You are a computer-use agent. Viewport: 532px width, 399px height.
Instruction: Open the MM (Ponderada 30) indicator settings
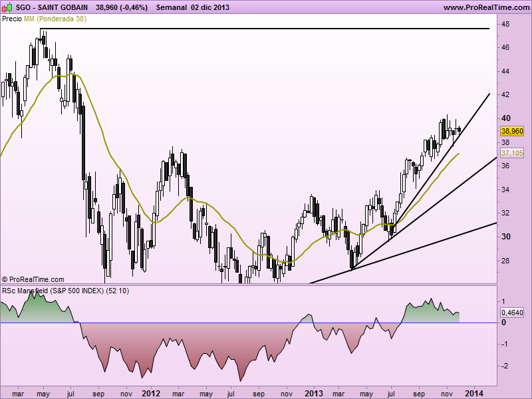pyautogui.click(x=55, y=19)
